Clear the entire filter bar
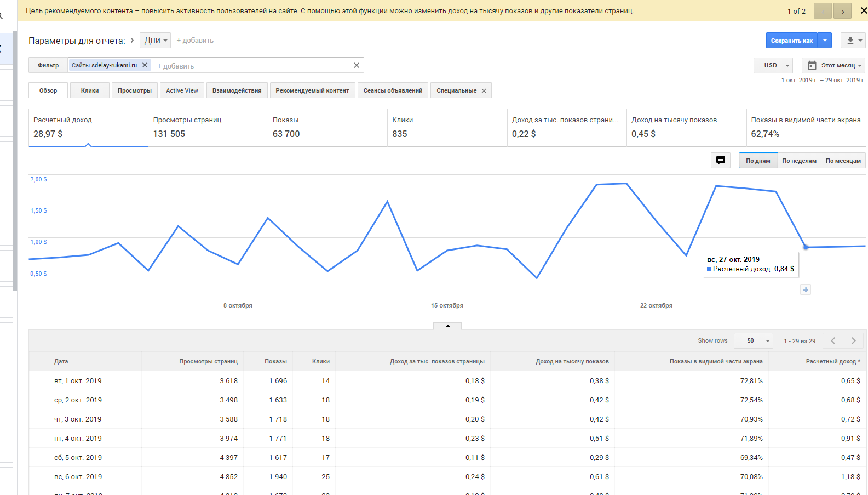The width and height of the screenshot is (868, 495). (357, 65)
